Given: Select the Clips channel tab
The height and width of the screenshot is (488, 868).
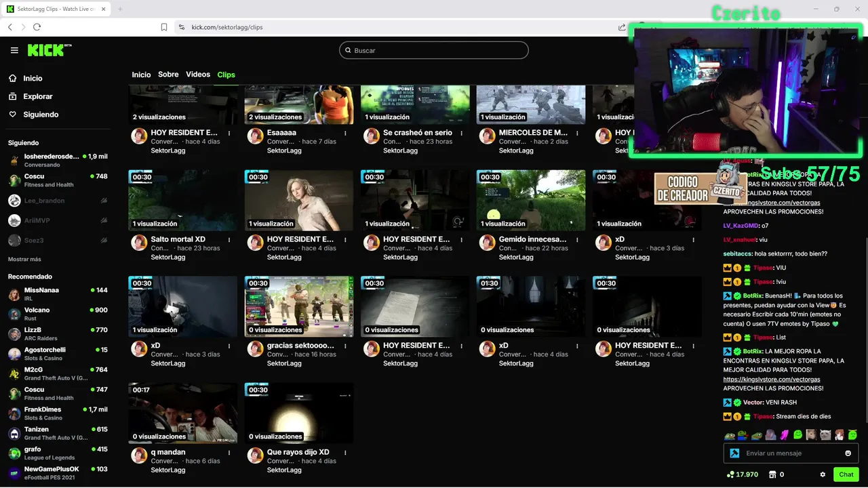Looking at the screenshot, I should [226, 75].
